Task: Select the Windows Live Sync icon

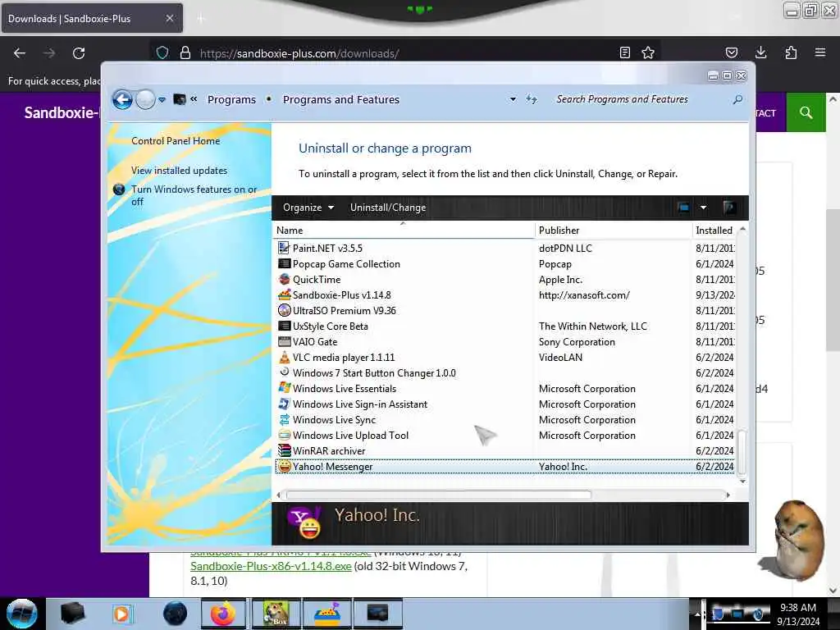Action: coord(284,419)
